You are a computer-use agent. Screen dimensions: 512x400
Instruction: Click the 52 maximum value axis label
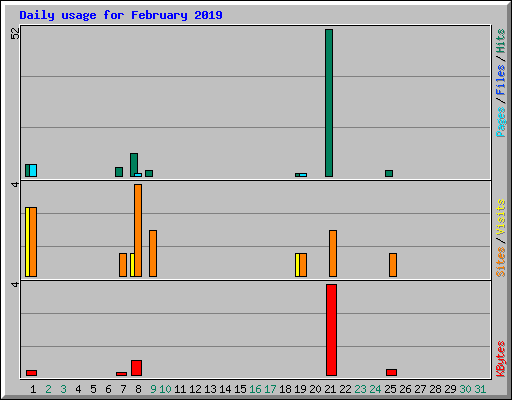coord(15,33)
